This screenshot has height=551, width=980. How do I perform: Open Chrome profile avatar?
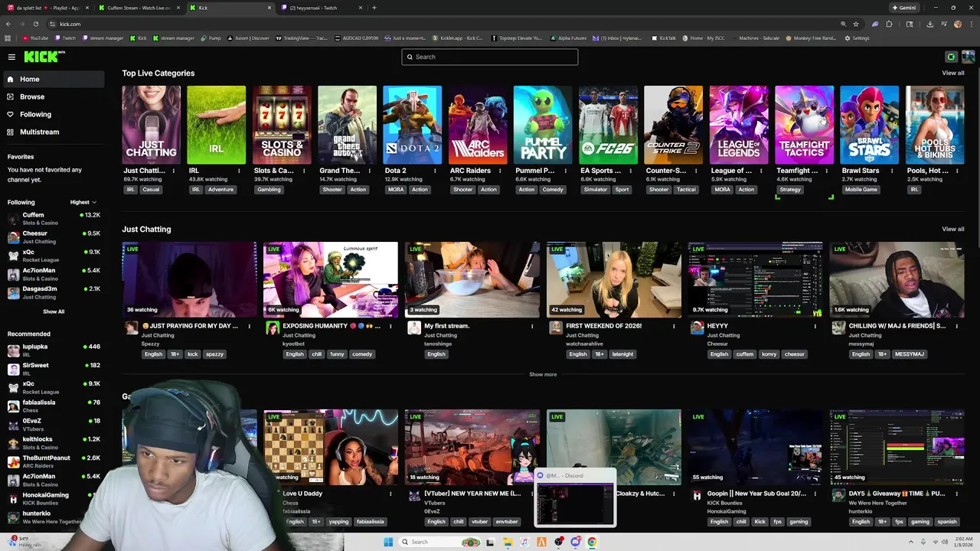point(958,24)
